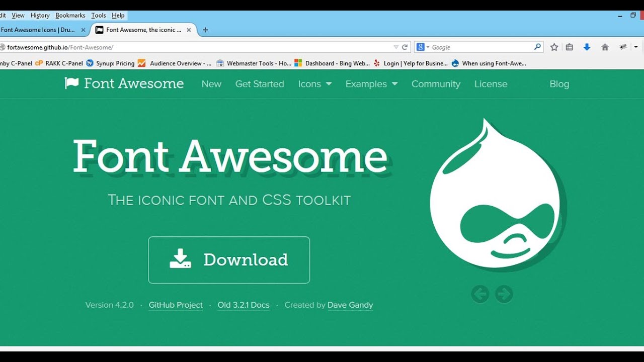Show previous icon with left arrow
Viewport: 644px width, 362px height.
pyautogui.click(x=480, y=294)
